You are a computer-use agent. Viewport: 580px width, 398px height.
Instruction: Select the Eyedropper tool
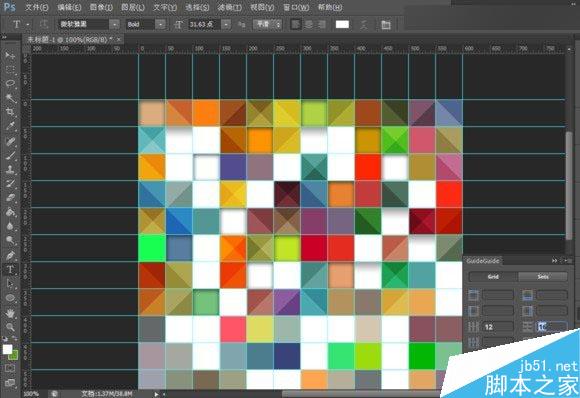[x=10, y=126]
